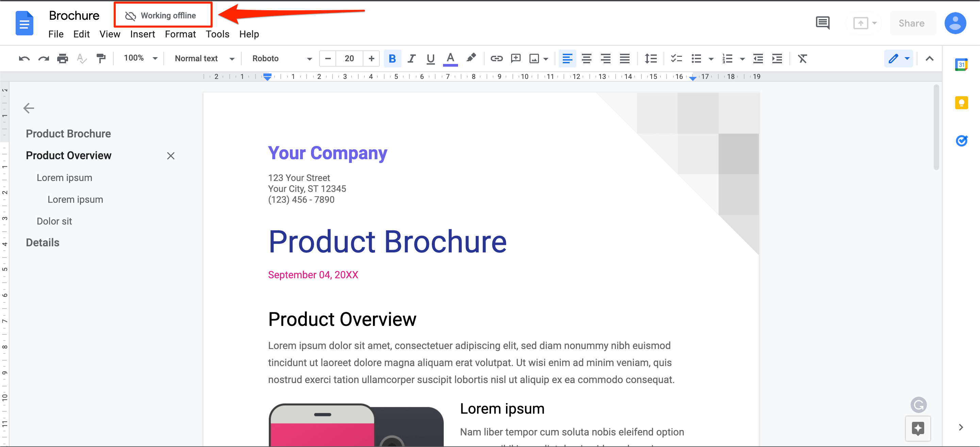This screenshot has height=447, width=980.
Task: Open the Font size dropdown
Action: (348, 59)
